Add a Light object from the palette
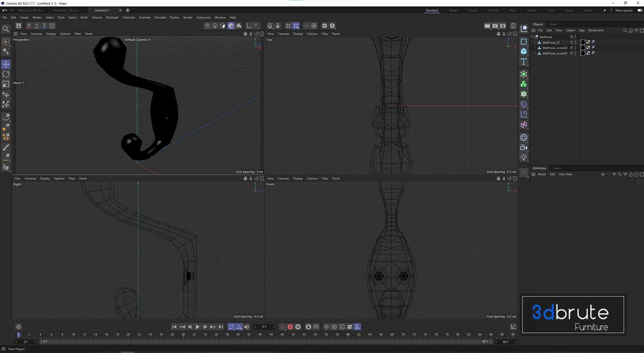Viewport: 644px width, 353px height. (x=524, y=157)
